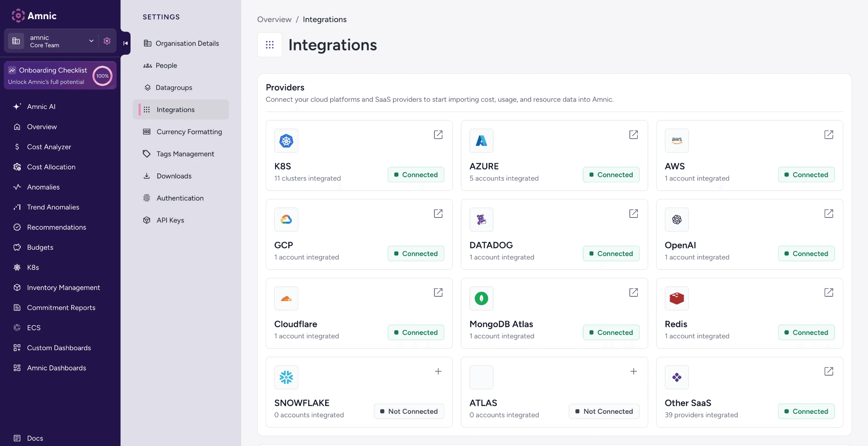
Task: Click the blank ATLAS logo placeholder
Action: 481,377
